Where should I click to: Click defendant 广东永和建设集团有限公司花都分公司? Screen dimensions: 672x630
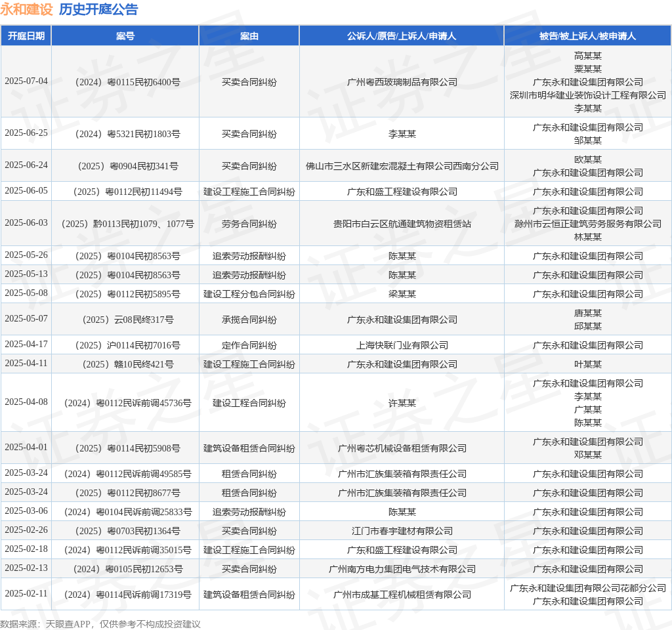[587, 588]
